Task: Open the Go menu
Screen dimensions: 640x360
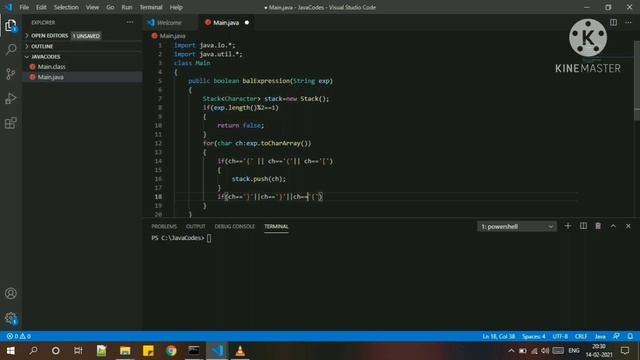Action: pyautogui.click(x=110, y=7)
